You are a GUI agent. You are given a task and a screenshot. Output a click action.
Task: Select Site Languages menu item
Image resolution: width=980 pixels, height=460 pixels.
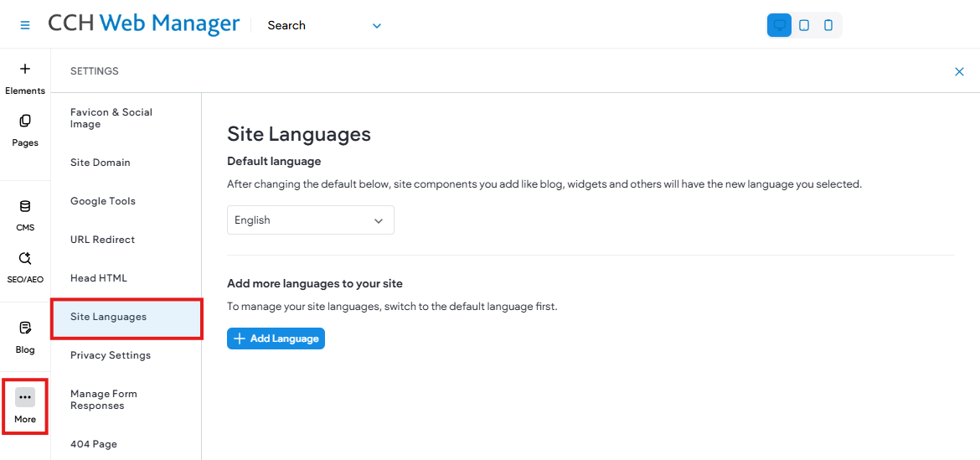pyautogui.click(x=126, y=317)
